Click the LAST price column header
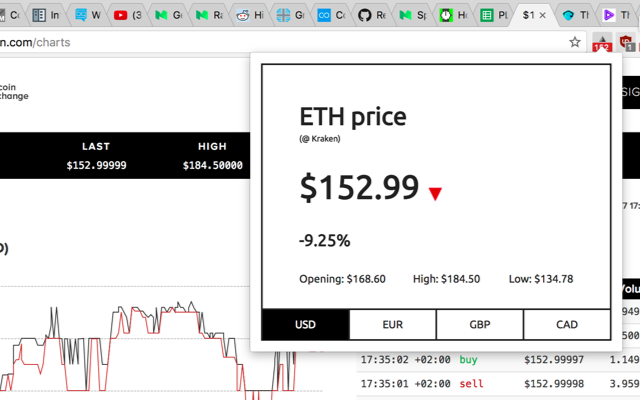The height and width of the screenshot is (400, 640). pyautogui.click(x=96, y=146)
